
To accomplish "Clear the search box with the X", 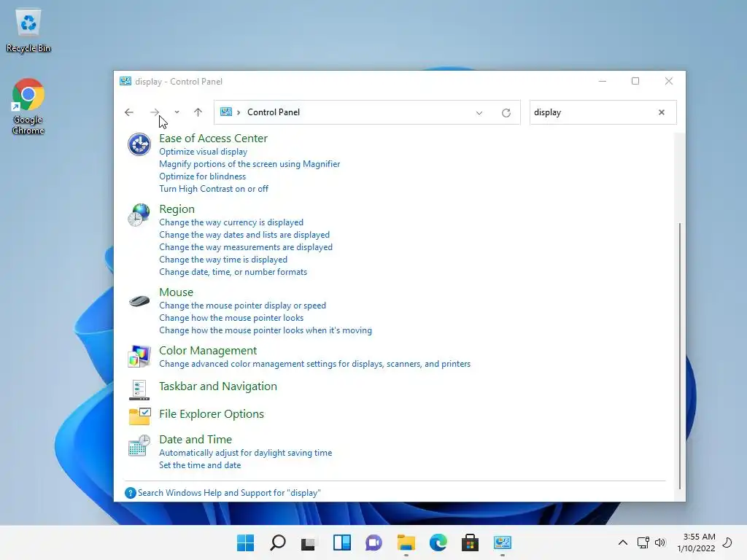I will 661,112.
